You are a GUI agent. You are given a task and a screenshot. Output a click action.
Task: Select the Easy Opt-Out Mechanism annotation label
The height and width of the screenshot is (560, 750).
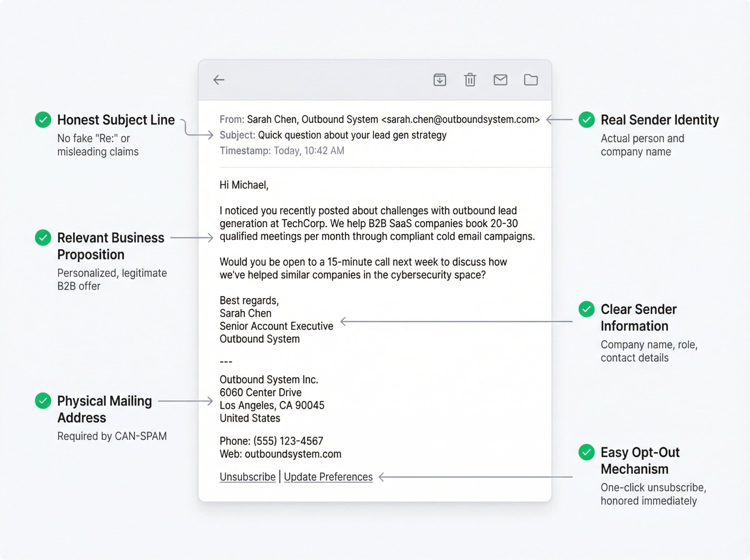[x=640, y=461]
